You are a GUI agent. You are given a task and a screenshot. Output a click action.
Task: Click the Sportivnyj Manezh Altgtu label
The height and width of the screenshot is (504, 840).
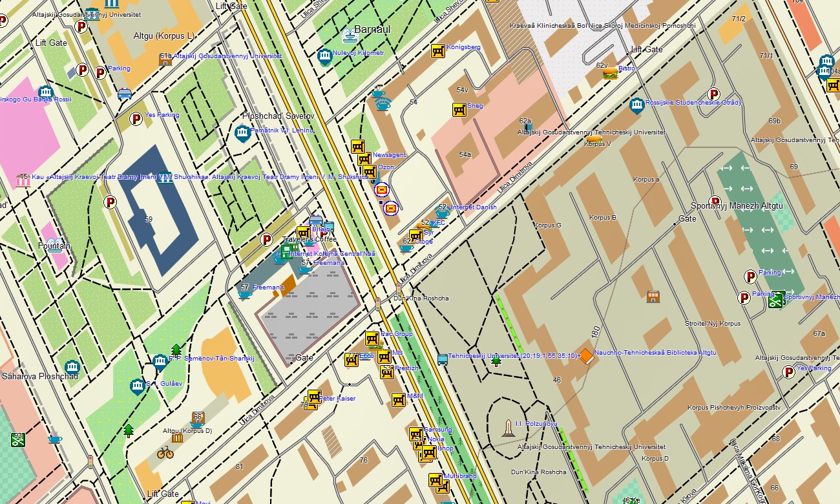pos(737,206)
